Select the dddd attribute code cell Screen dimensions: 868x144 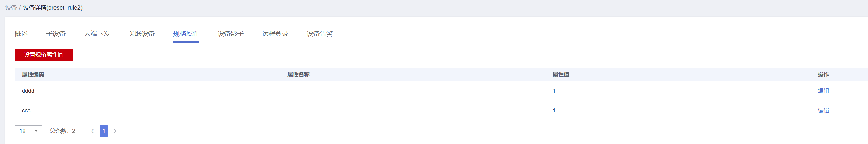[x=28, y=91]
